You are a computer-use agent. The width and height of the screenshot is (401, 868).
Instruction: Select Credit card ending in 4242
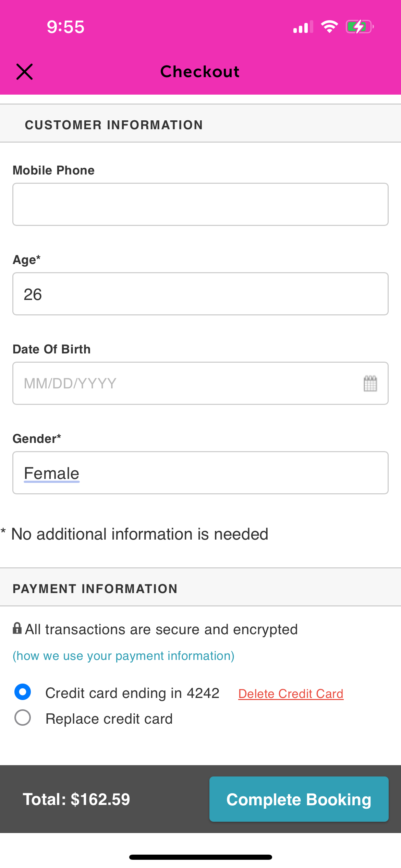23,692
